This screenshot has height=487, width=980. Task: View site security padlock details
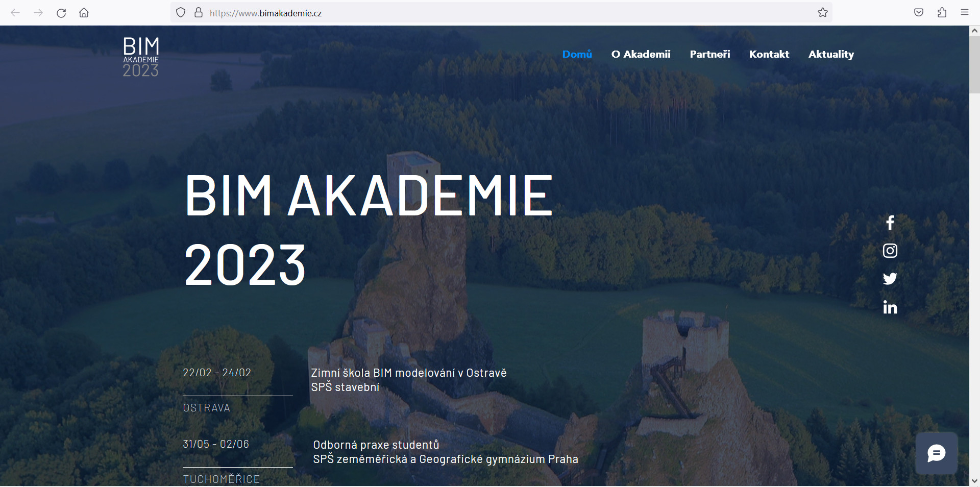[x=199, y=13]
